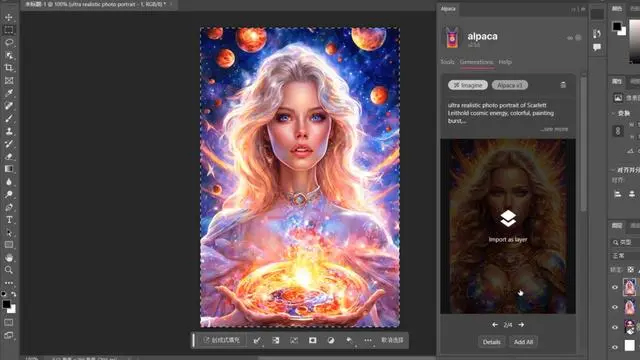
Task: Open the Color panel tab
Action: pos(617,9)
